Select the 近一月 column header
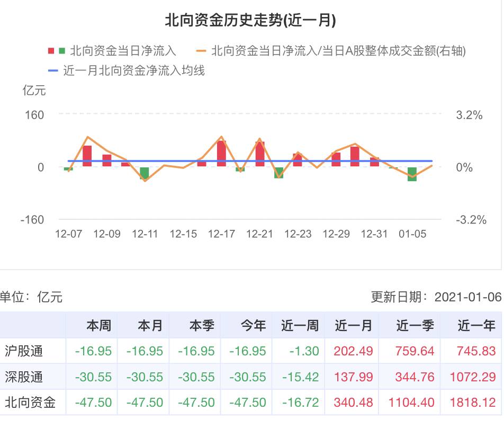Viewport: 504px width, 429px height. 354,325
